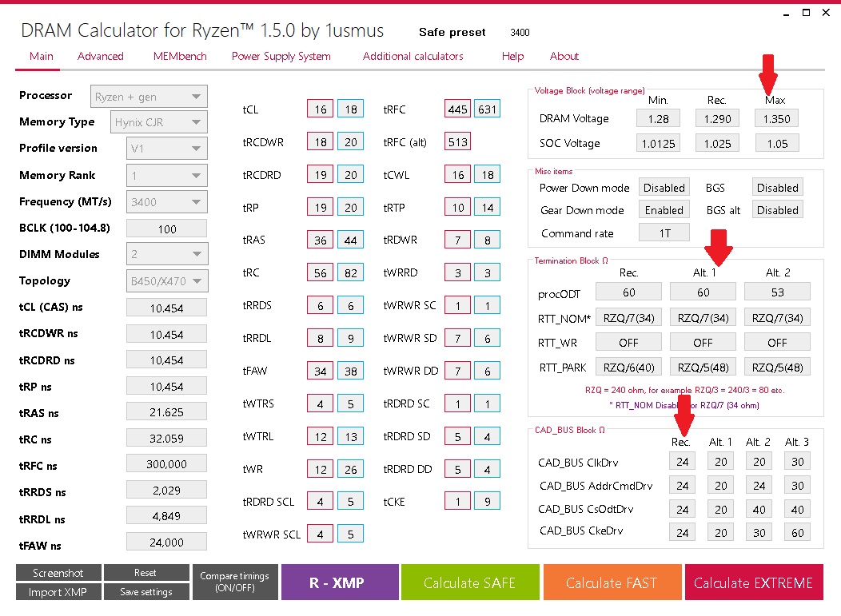841x616 pixels.
Task: Click Import XMP button
Action: (58, 592)
